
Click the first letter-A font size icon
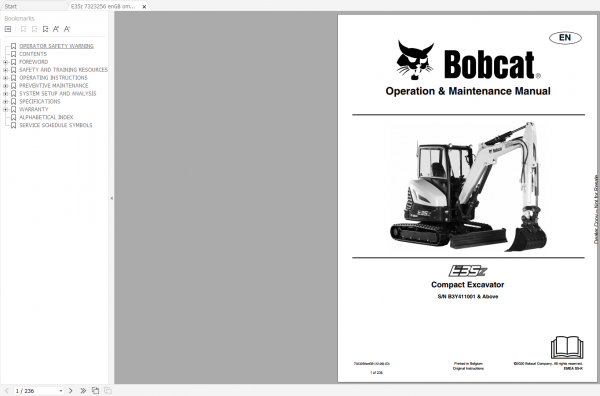pyautogui.click(x=56, y=29)
